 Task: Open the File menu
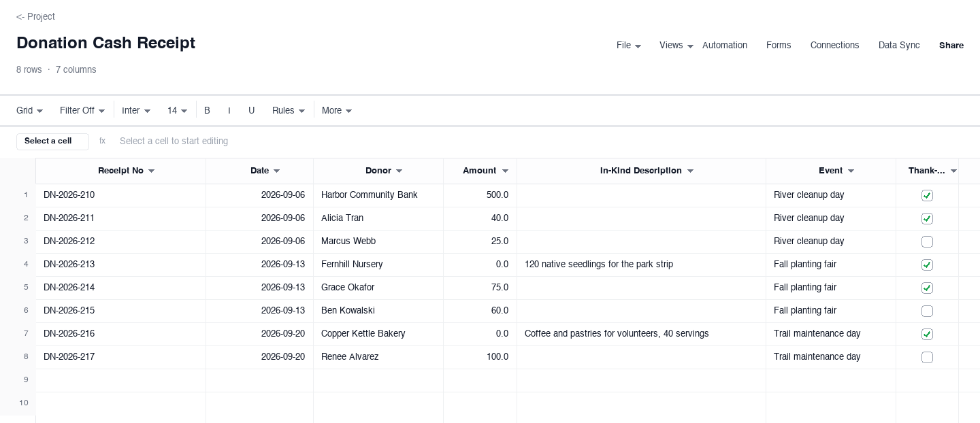[629, 46]
